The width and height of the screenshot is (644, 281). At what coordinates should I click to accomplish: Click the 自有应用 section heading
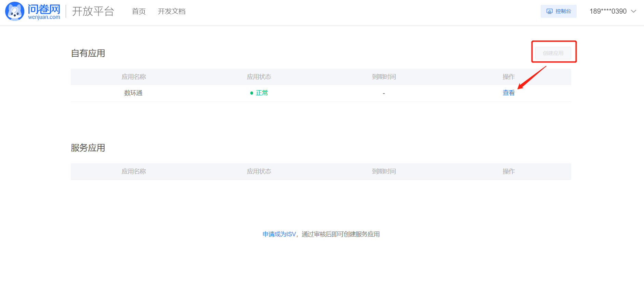pyautogui.click(x=88, y=53)
